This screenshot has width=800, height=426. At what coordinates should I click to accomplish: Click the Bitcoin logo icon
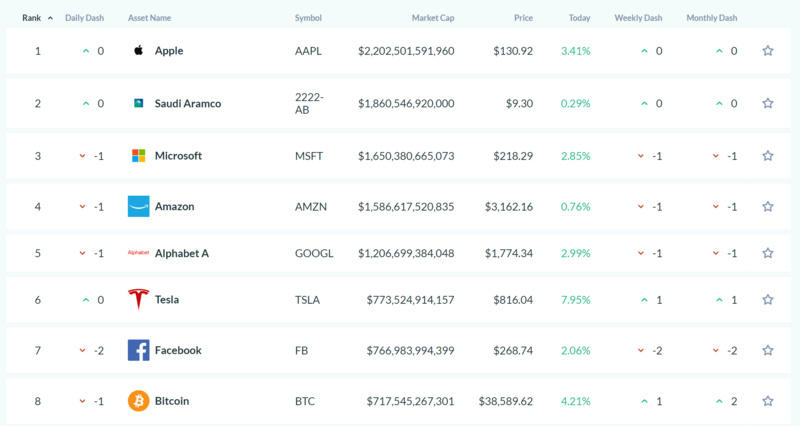tap(139, 401)
